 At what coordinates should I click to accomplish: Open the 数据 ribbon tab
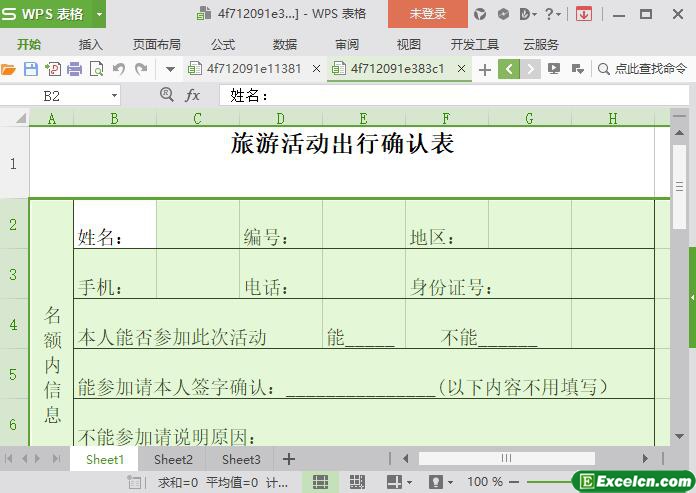tap(285, 44)
